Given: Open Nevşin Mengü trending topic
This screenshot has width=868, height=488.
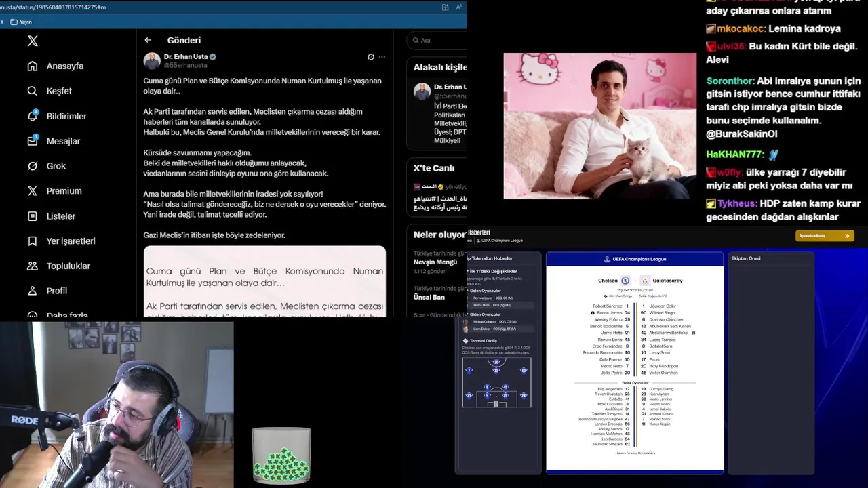Looking at the screenshot, I should click(435, 262).
